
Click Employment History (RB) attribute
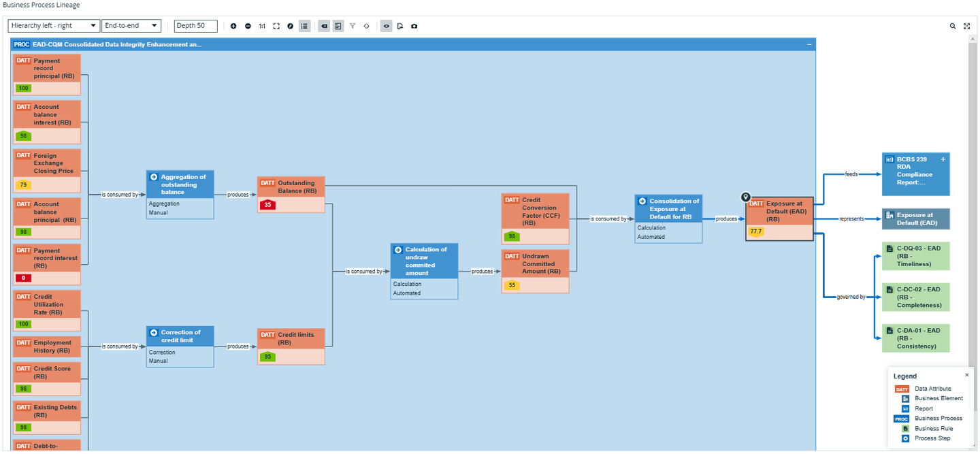coord(47,346)
